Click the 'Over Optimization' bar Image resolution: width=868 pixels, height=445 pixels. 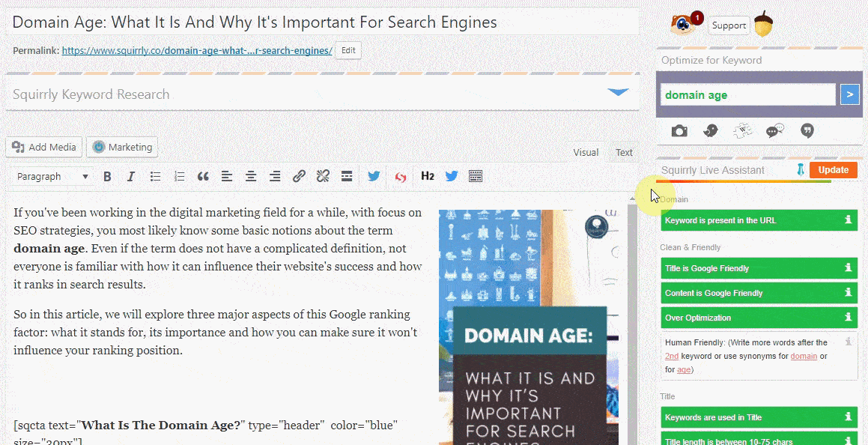(x=759, y=318)
